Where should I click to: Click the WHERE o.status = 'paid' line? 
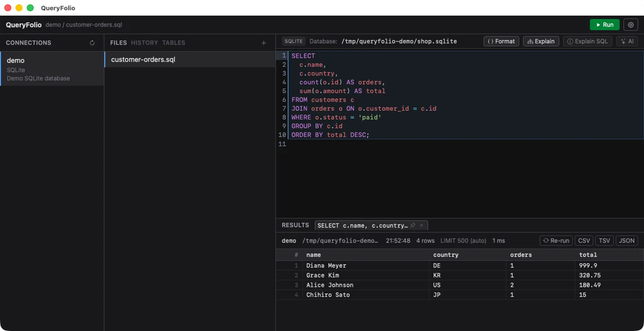(336, 117)
